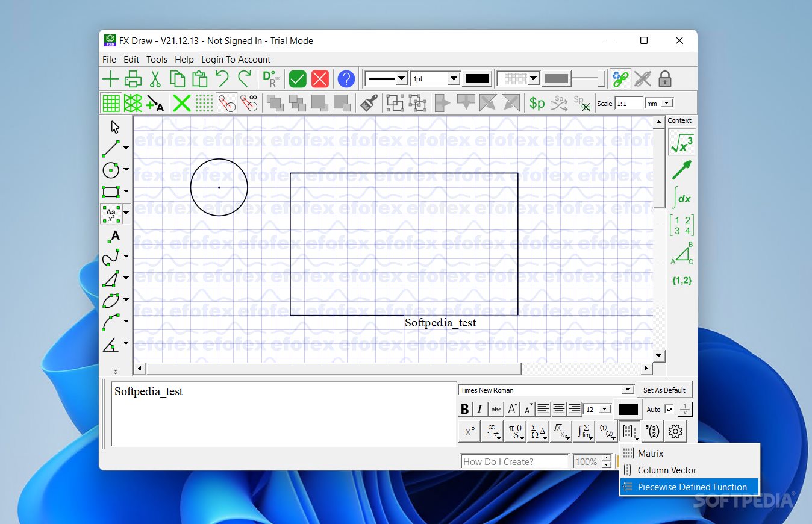812x524 pixels.
Task: Select the plain text A tool
Action: click(x=115, y=235)
